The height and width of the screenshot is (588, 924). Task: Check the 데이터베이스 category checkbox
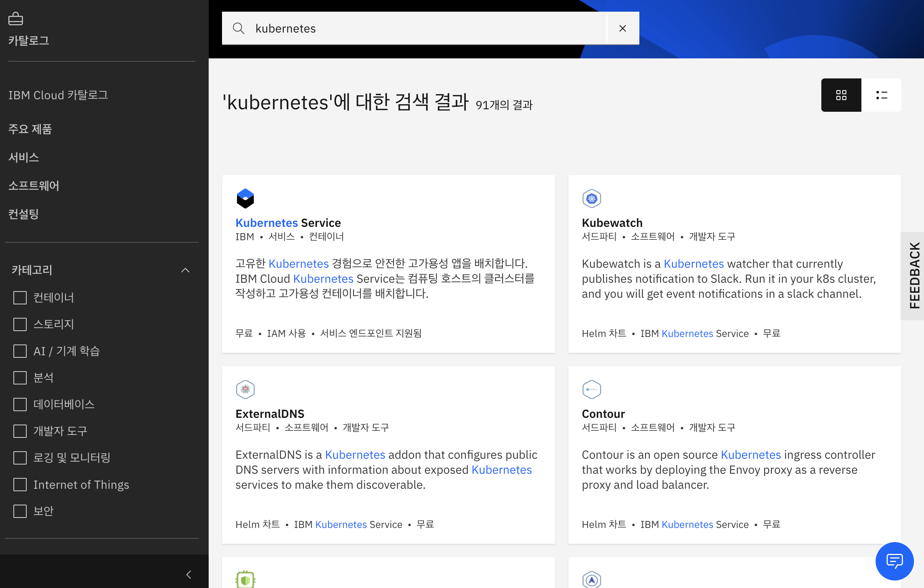click(20, 405)
